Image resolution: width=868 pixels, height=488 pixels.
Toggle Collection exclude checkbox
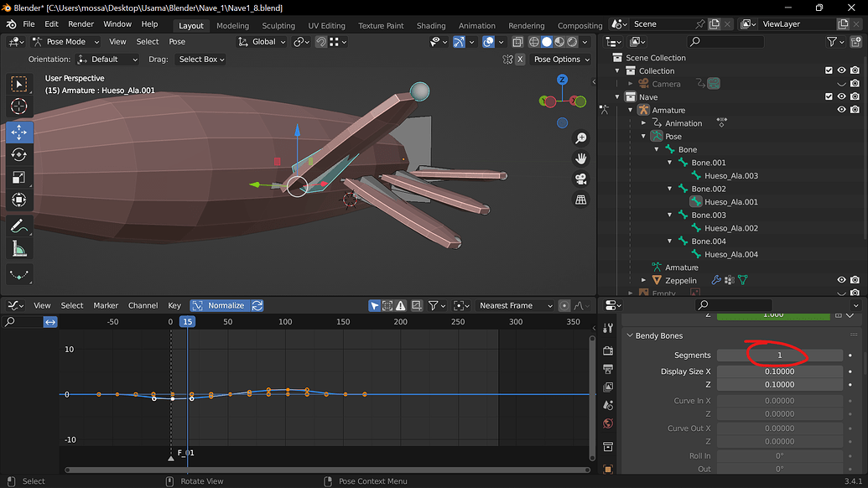pos(829,70)
